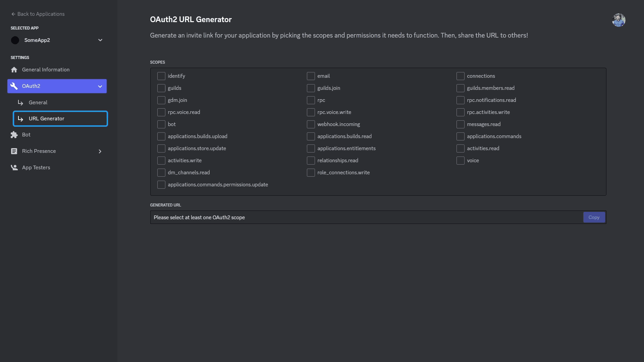
Task: Enable the identify scope checkbox
Action: [161, 76]
